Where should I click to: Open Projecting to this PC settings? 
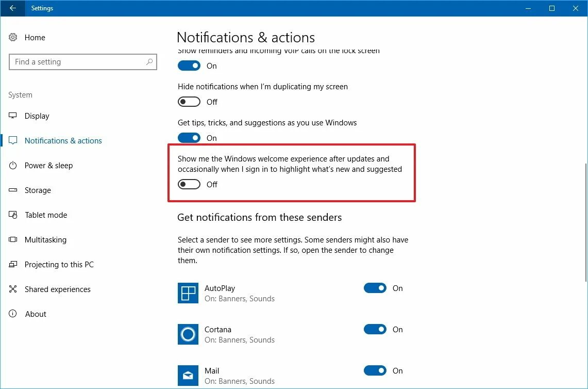coord(59,265)
